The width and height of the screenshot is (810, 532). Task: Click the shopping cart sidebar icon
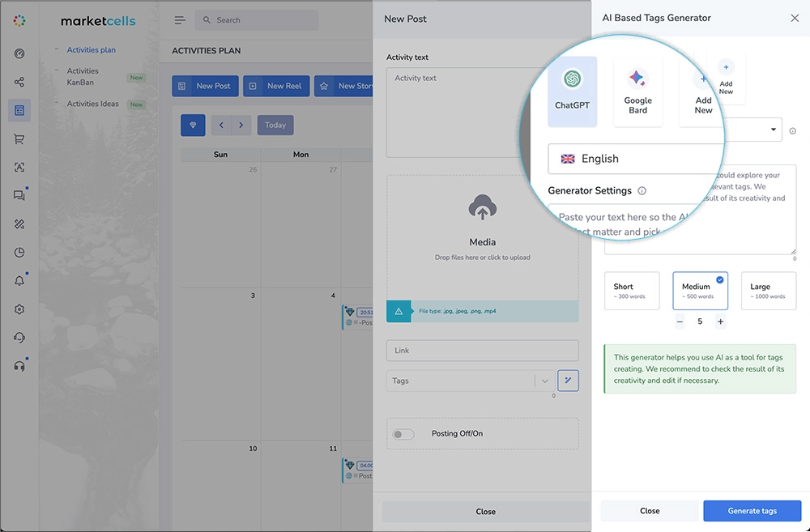(19, 139)
